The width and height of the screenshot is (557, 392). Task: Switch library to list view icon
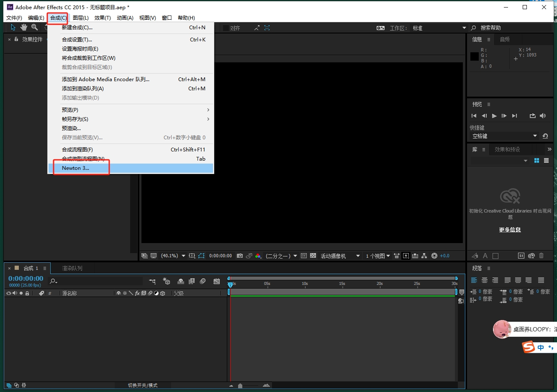546,161
